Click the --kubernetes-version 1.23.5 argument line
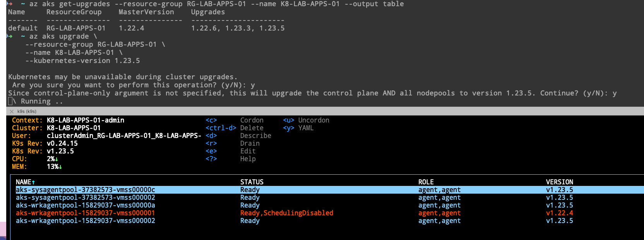644x240 pixels. point(83,61)
